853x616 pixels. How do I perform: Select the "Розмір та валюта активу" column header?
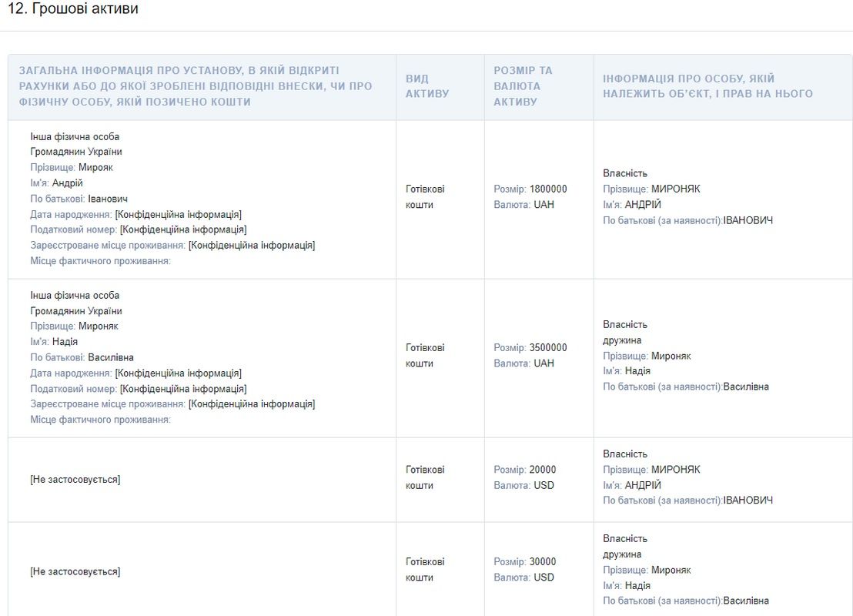(x=524, y=85)
